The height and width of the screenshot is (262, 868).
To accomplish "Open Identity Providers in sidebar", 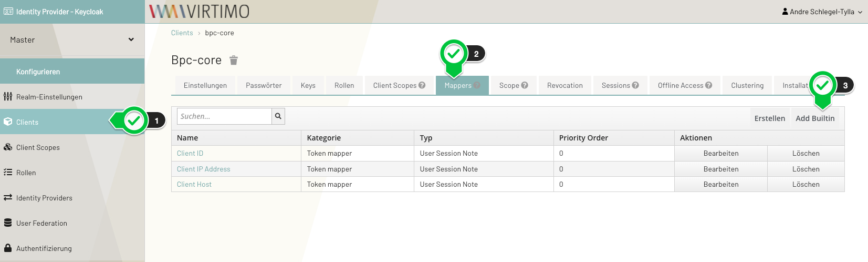I will coord(72,198).
